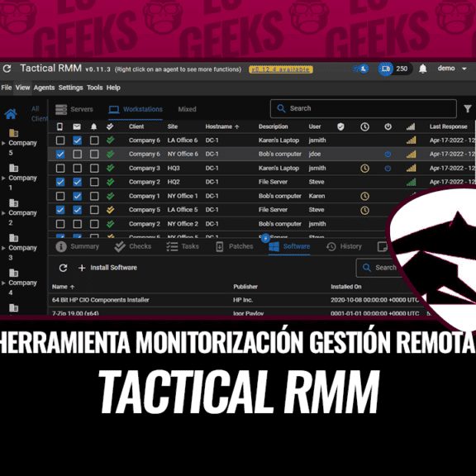
Task: Sort by Hostname column arrow
Action: click(x=237, y=127)
